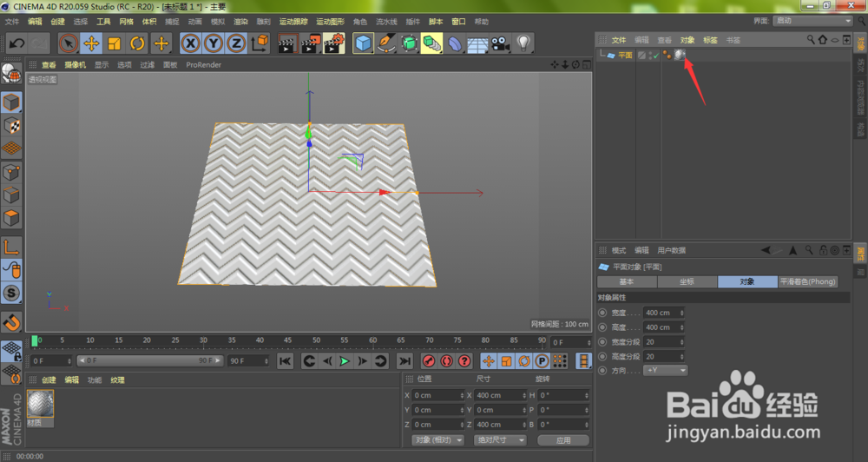Jump to the start of animation
The image size is (868, 462).
285,361
